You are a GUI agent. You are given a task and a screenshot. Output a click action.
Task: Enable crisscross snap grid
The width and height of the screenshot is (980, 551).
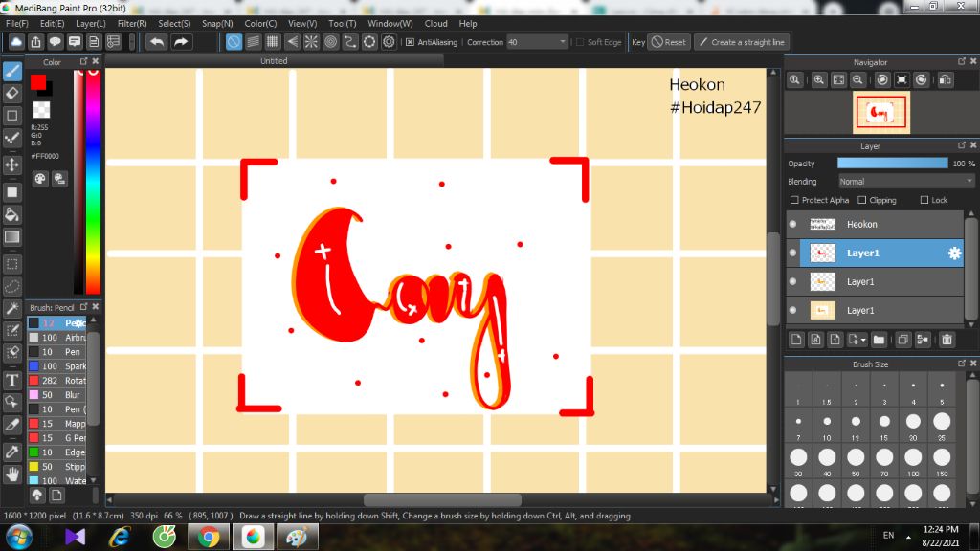click(273, 42)
